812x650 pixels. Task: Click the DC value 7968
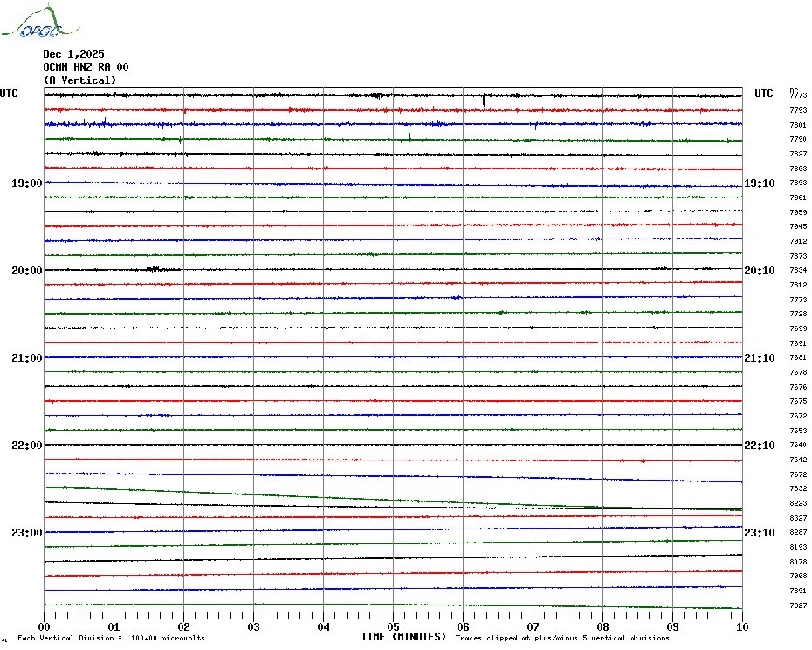798,576
